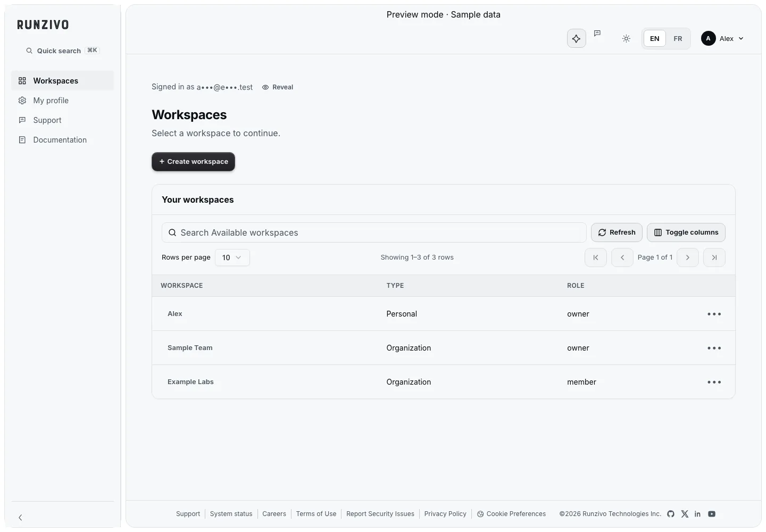766x532 pixels.
Task: Reveal the masked email address
Action: pos(278,87)
